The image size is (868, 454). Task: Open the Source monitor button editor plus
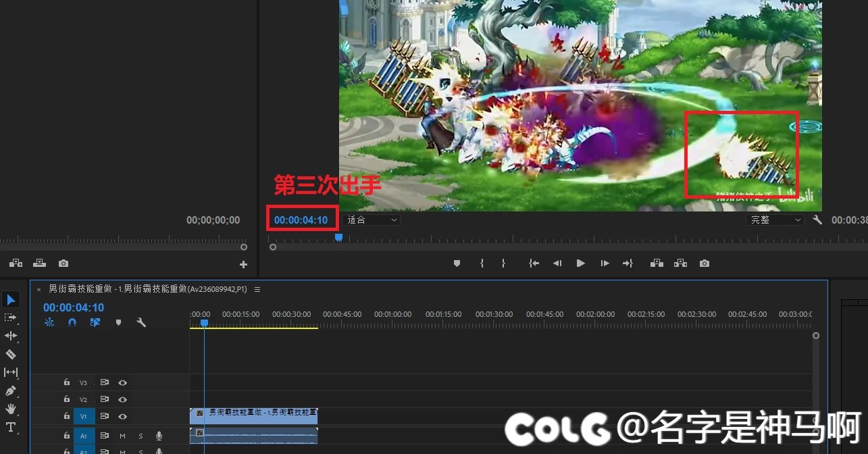(x=244, y=265)
